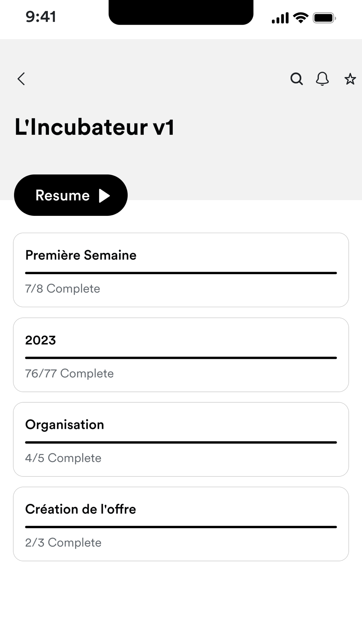362x644 pixels.
Task: Click Première Semaine progress bar
Action: [181, 273]
